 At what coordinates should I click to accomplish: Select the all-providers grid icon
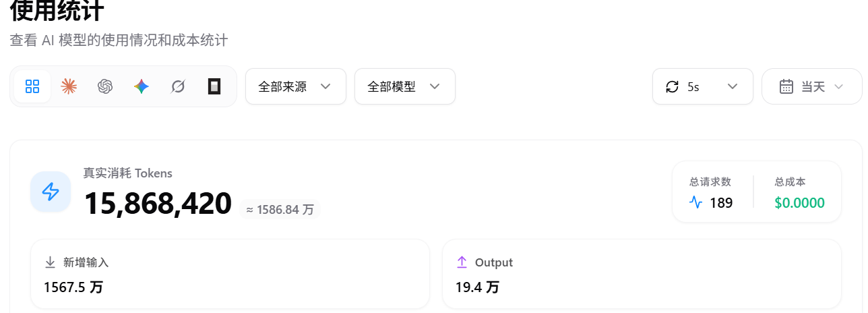click(x=32, y=86)
